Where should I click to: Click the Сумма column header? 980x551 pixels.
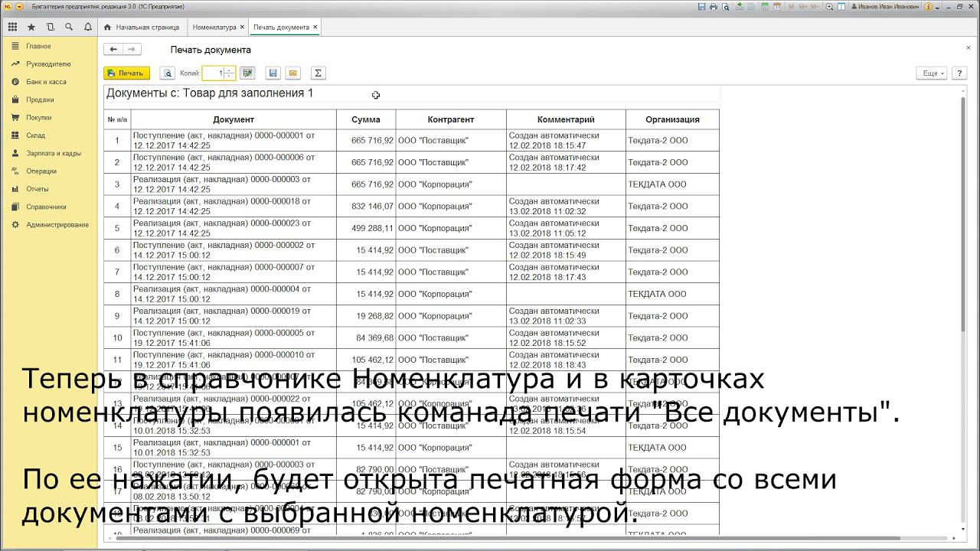366,119
